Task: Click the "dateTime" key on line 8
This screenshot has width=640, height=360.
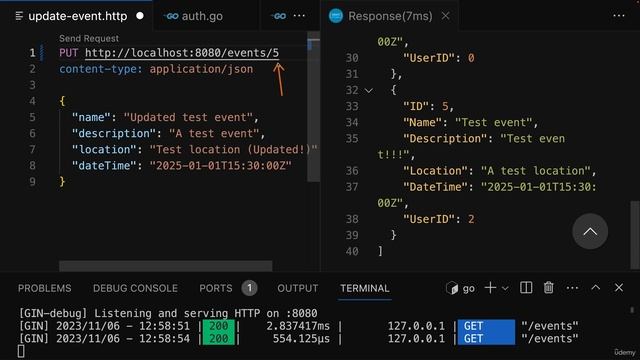Action: click(x=104, y=166)
